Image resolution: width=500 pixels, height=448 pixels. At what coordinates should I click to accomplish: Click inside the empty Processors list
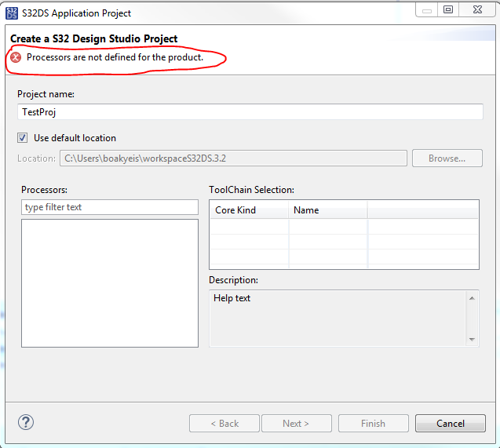click(x=110, y=282)
